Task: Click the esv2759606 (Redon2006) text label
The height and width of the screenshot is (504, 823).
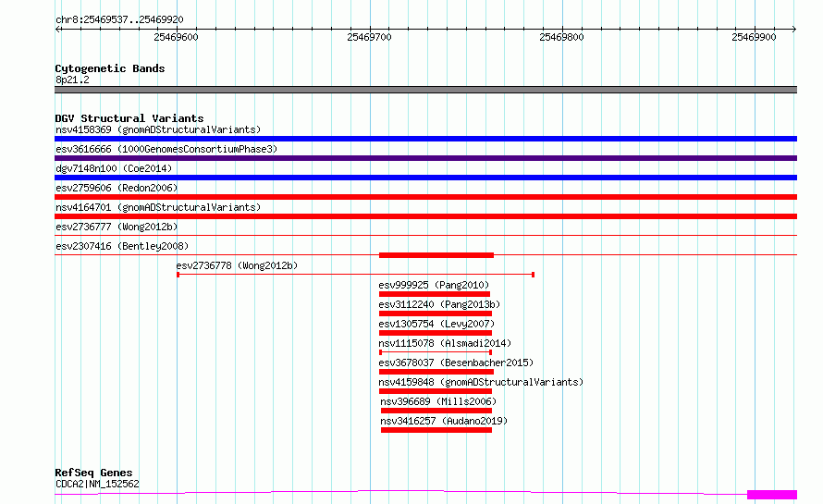Action: pos(117,188)
